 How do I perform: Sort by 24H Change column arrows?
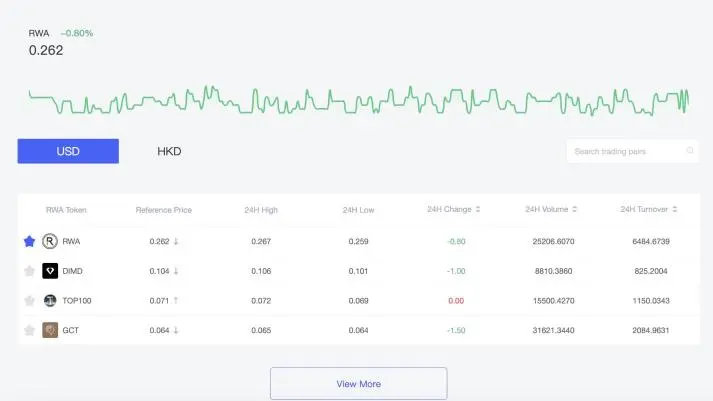tap(478, 210)
